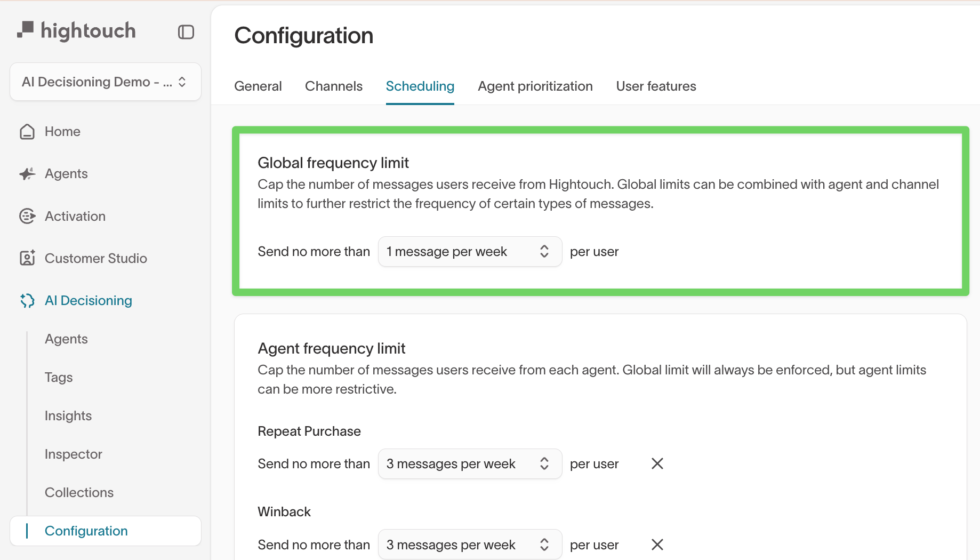The image size is (980, 560).
Task: Collapse the sidebar with the panel icon
Action: 186,32
